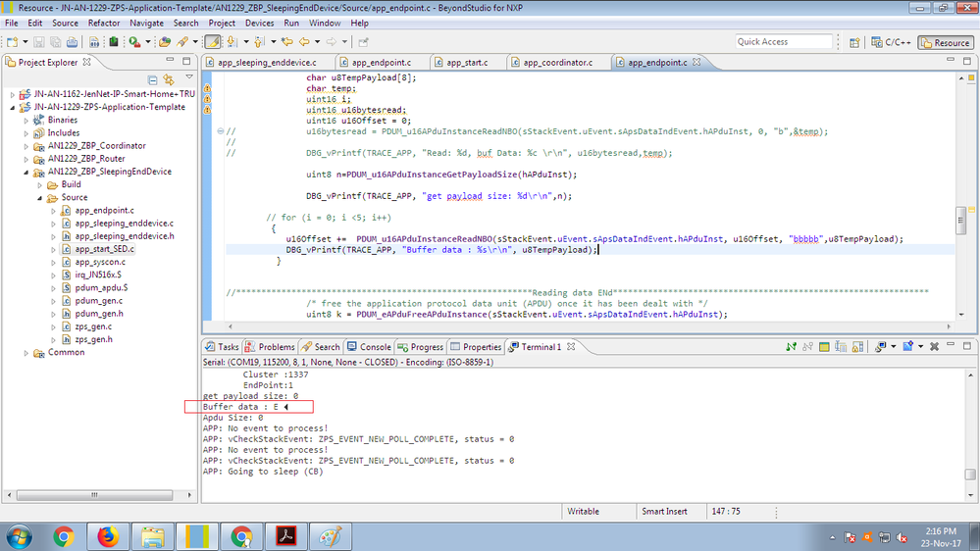Screen dimensions: 980x551
Task: Expand the Common folder node
Action: coord(26,353)
